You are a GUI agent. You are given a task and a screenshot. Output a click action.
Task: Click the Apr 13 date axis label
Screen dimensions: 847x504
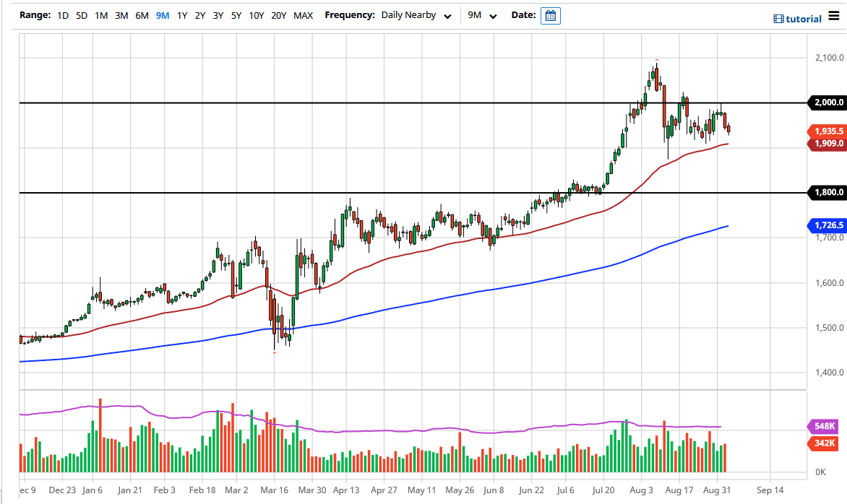click(345, 490)
